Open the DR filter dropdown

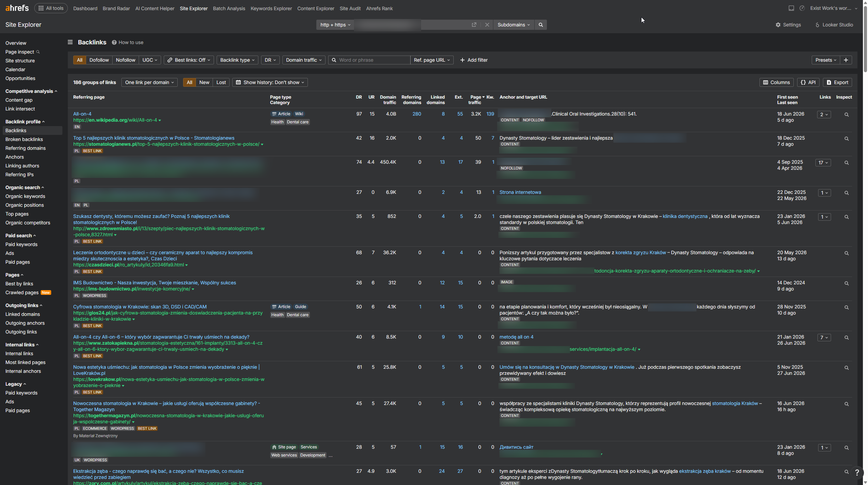(x=270, y=60)
